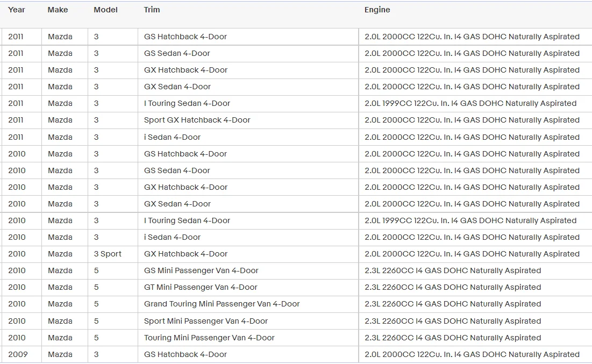The width and height of the screenshot is (592, 364).
Task: Select 2011 GX Sedan 4-Door trim cell
Action: [248, 87]
